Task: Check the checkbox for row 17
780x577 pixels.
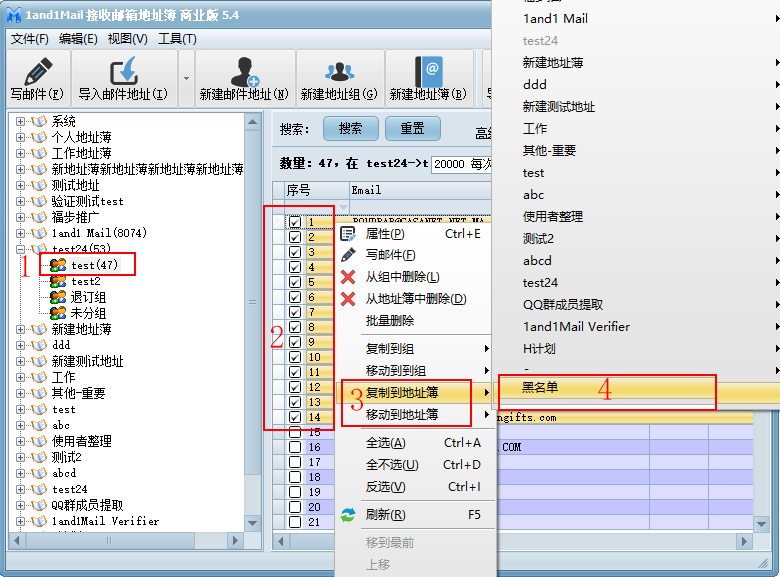Action: click(295, 462)
